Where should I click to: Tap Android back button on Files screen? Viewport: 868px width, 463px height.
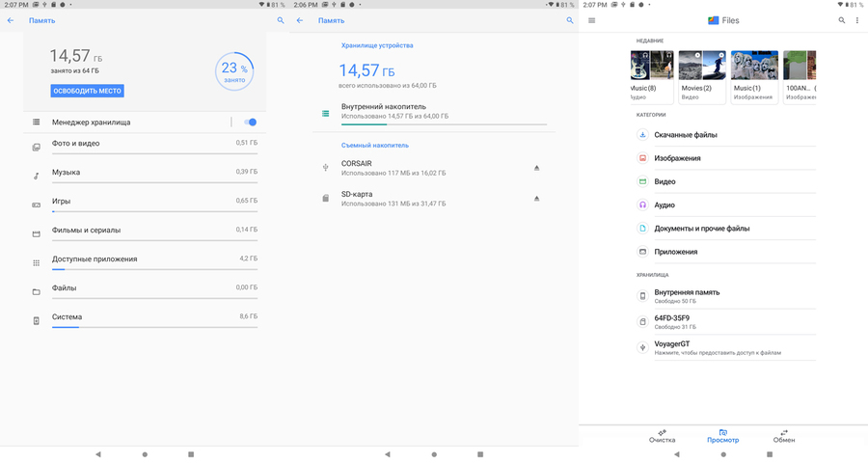(676, 454)
